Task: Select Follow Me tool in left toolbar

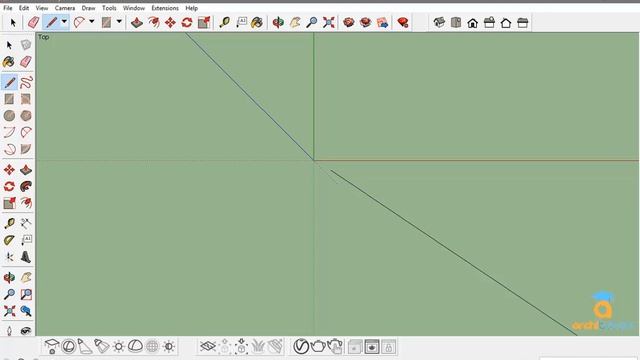Action: pyautogui.click(x=26, y=187)
